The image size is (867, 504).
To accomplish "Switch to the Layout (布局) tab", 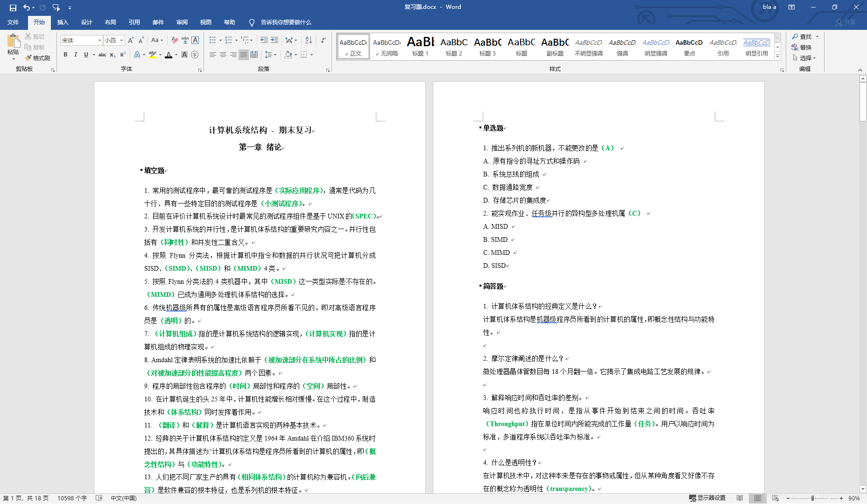I will [110, 22].
